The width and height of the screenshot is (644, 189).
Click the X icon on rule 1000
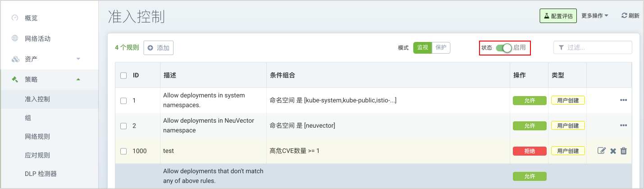point(613,151)
